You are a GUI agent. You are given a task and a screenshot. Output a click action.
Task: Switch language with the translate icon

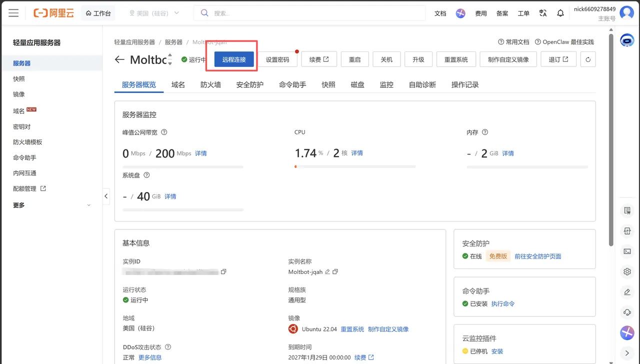[x=543, y=13]
